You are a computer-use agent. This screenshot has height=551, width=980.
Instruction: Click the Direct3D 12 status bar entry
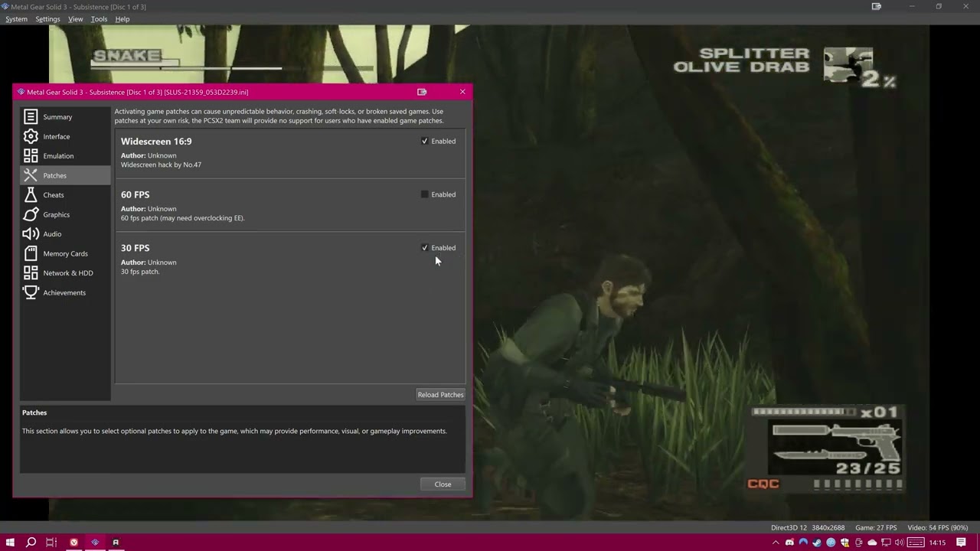click(789, 528)
